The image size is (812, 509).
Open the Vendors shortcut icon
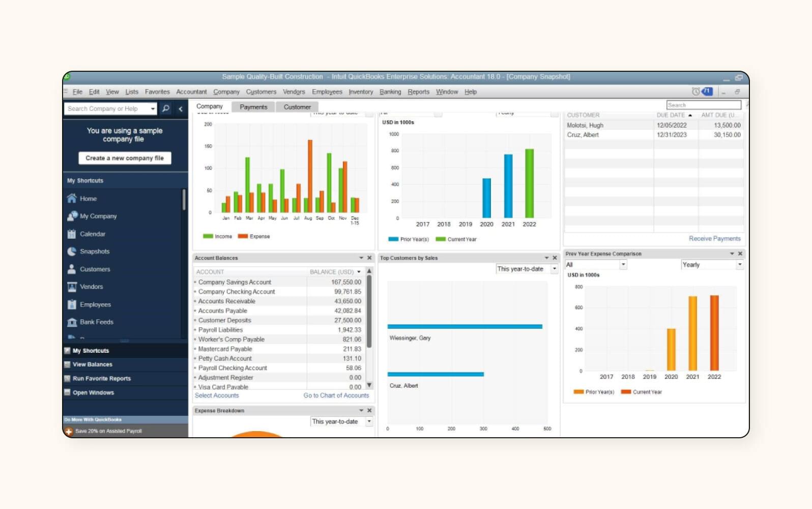(72, 287)
